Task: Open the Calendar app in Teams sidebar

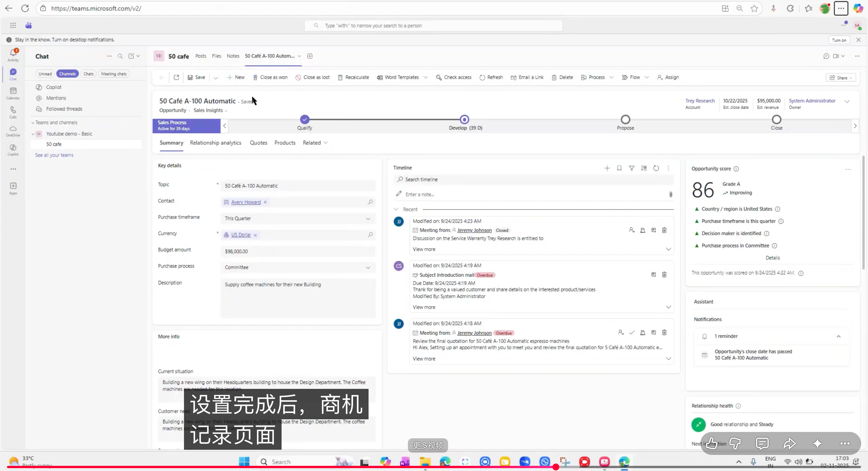Action: 13,93
